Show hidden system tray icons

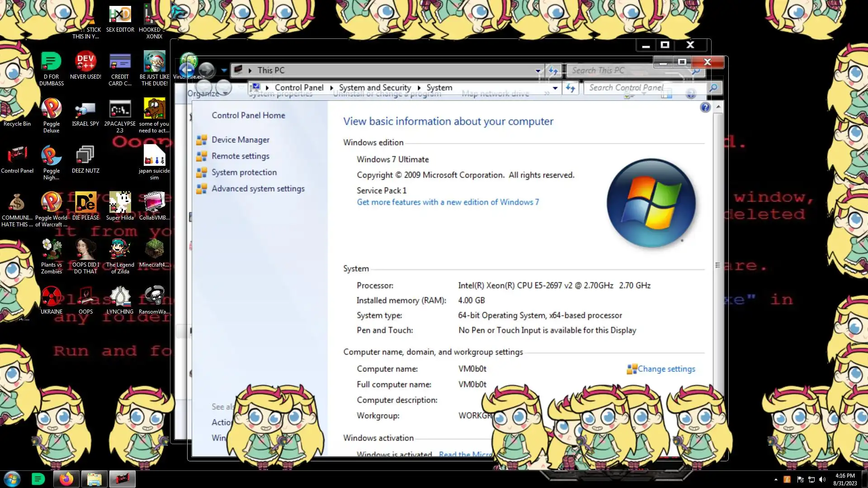click(776, 479)
